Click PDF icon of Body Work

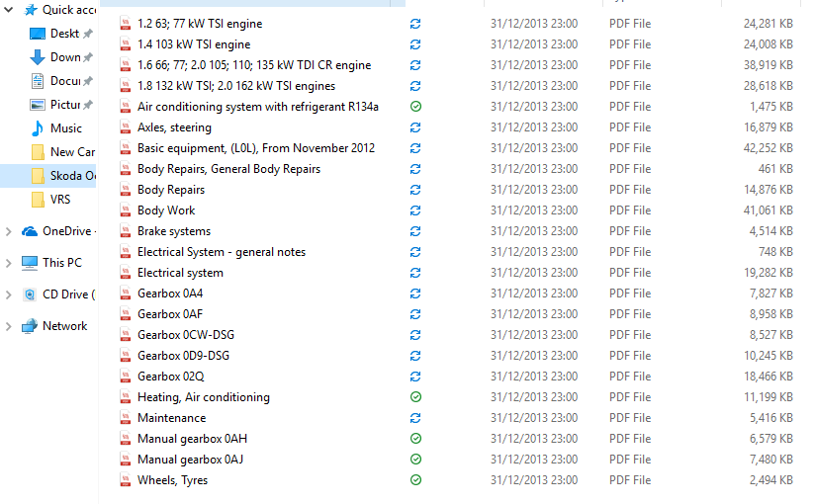(x=126, y=210)
